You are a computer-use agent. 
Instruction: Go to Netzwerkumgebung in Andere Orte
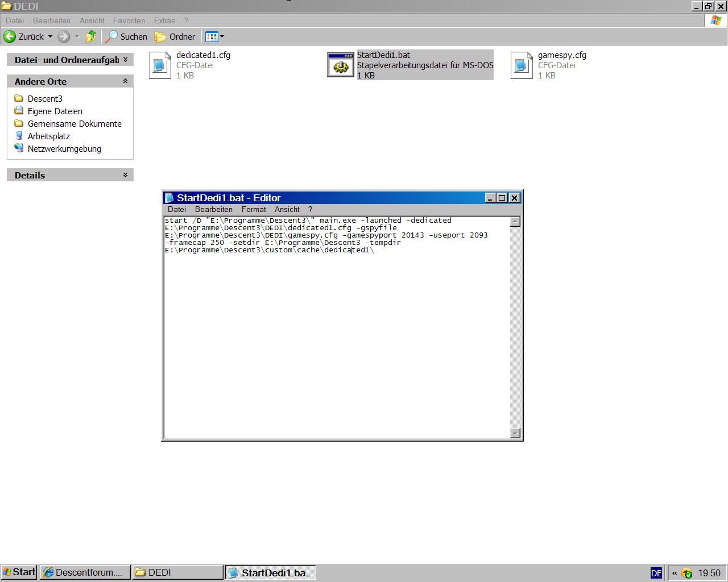pos(64,148)
